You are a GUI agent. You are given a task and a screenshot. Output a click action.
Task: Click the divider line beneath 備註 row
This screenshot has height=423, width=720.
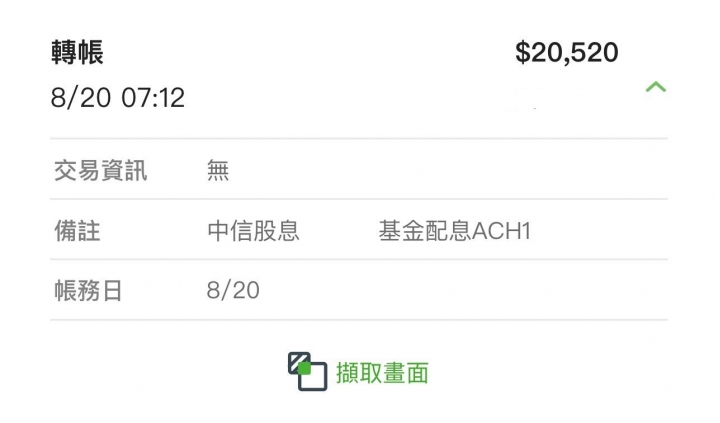click(359, 259)
